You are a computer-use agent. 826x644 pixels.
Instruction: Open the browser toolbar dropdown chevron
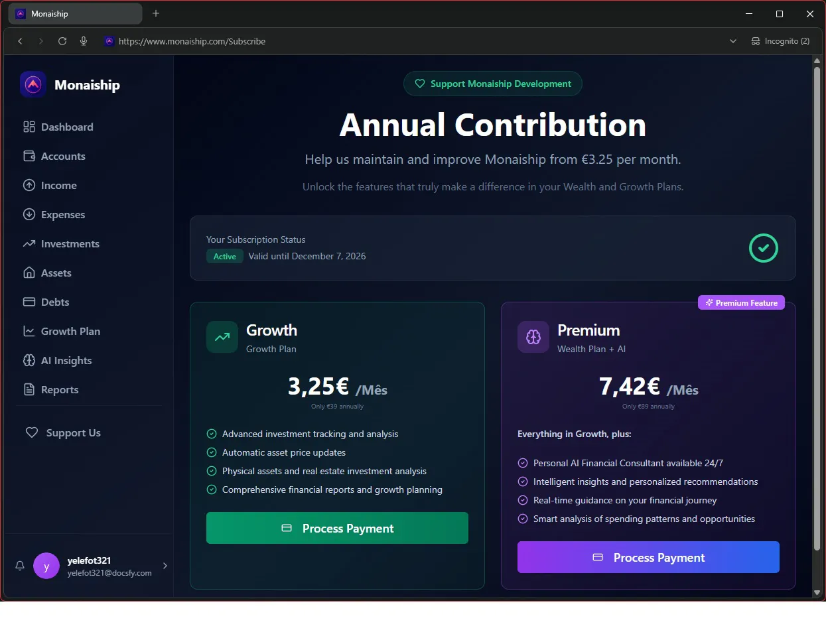(x=733, y=41)
